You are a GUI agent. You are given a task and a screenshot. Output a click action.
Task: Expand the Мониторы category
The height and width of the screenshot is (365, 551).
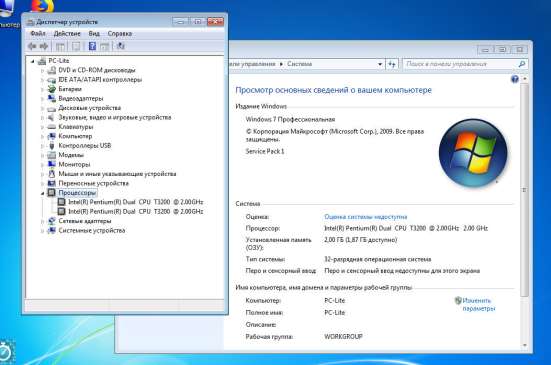(43, 164)
